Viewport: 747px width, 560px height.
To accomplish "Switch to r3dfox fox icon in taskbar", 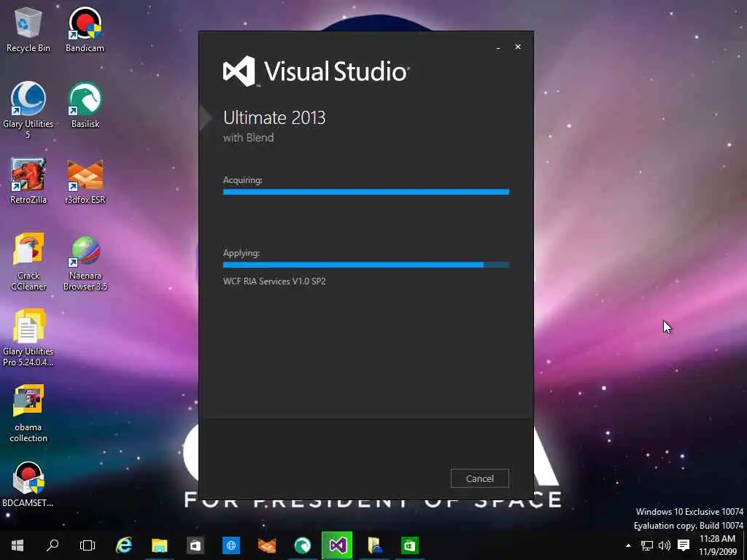I will tap(267, 545).
